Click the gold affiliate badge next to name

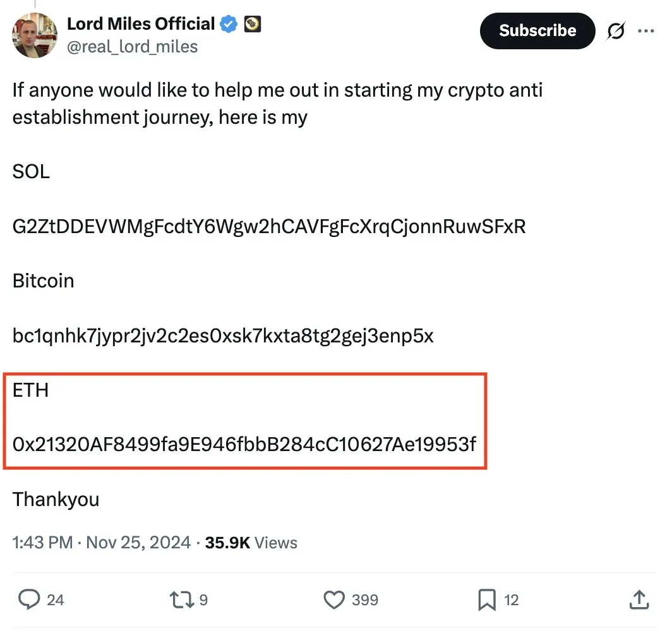(x=252, y=25)
